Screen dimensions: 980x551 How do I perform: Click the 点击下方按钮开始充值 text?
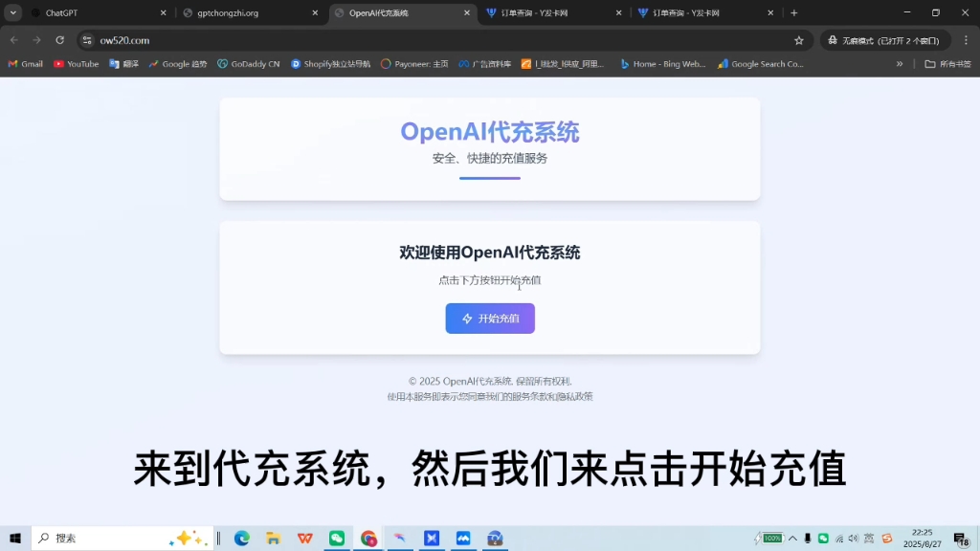(x=490, y=280)
